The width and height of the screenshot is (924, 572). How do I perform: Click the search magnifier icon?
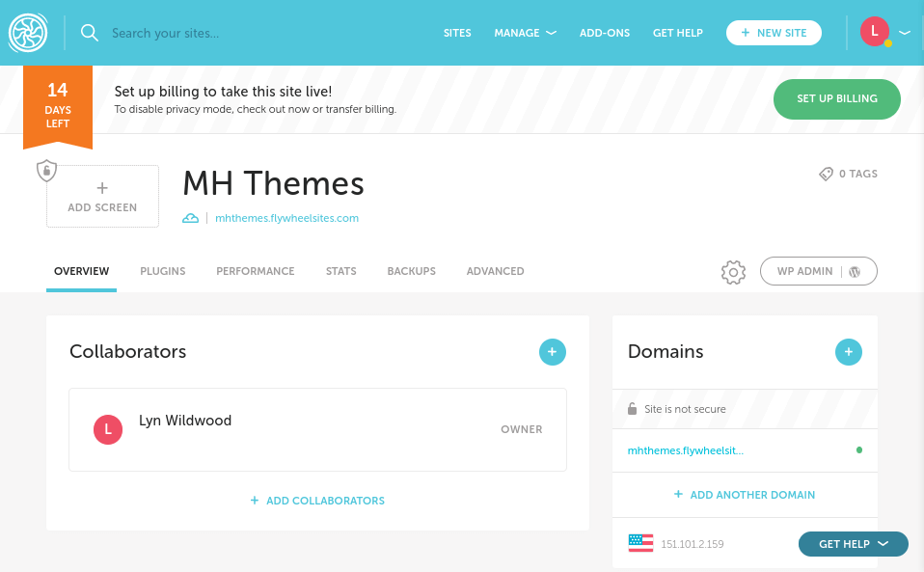coord(90,33)
